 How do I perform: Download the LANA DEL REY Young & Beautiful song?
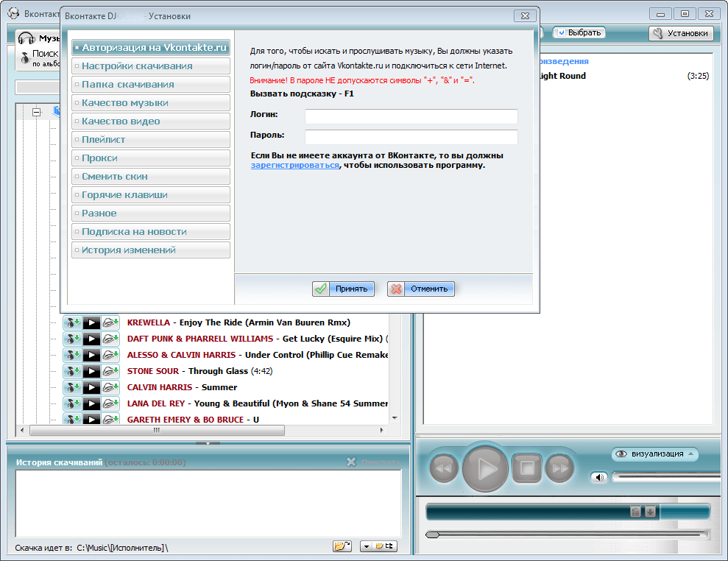coord(72,403)
